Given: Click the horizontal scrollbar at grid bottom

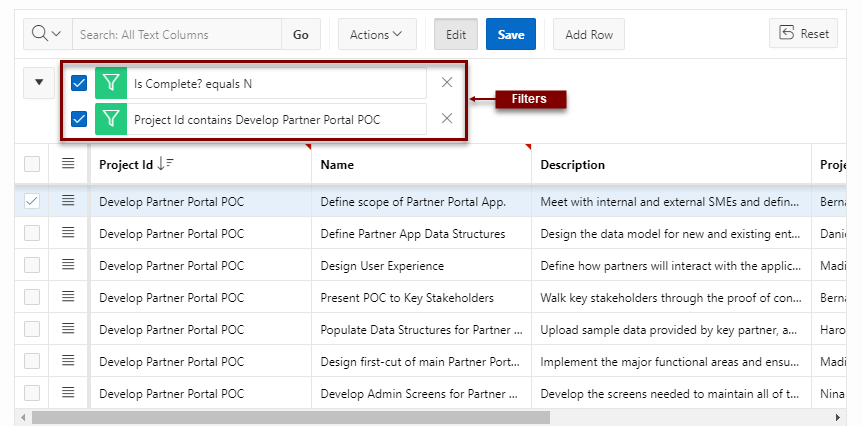Looking at the screenshot, I should pos(290,417).
